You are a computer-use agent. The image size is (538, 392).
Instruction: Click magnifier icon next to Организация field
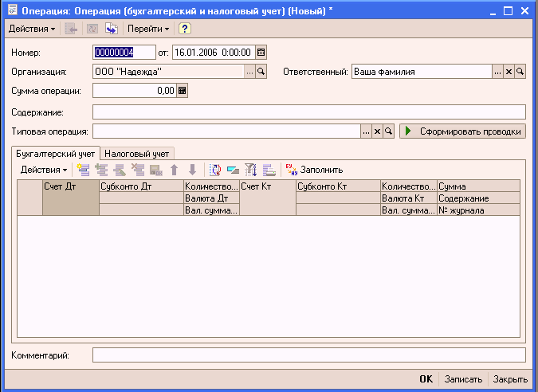point(260,72)
